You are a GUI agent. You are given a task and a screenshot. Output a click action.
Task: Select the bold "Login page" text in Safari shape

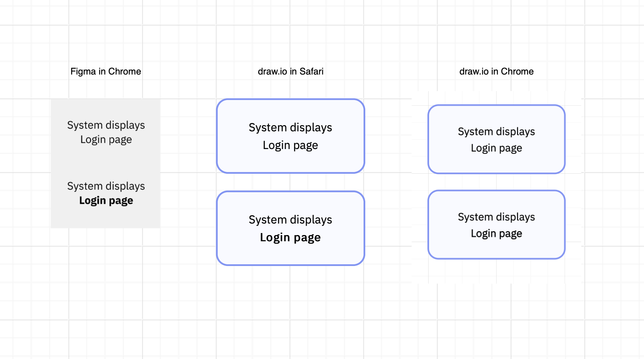[290, 237]
